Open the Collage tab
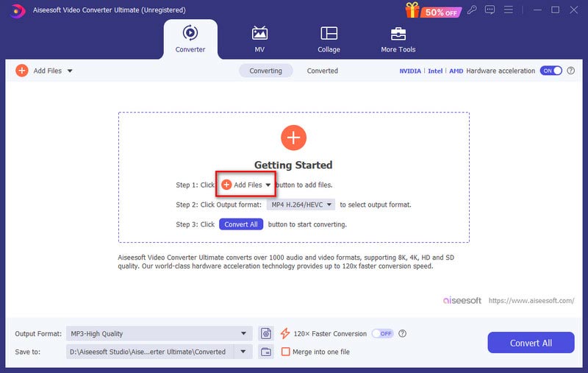Viewport: 588px width, 373px height. click(329, 39)
